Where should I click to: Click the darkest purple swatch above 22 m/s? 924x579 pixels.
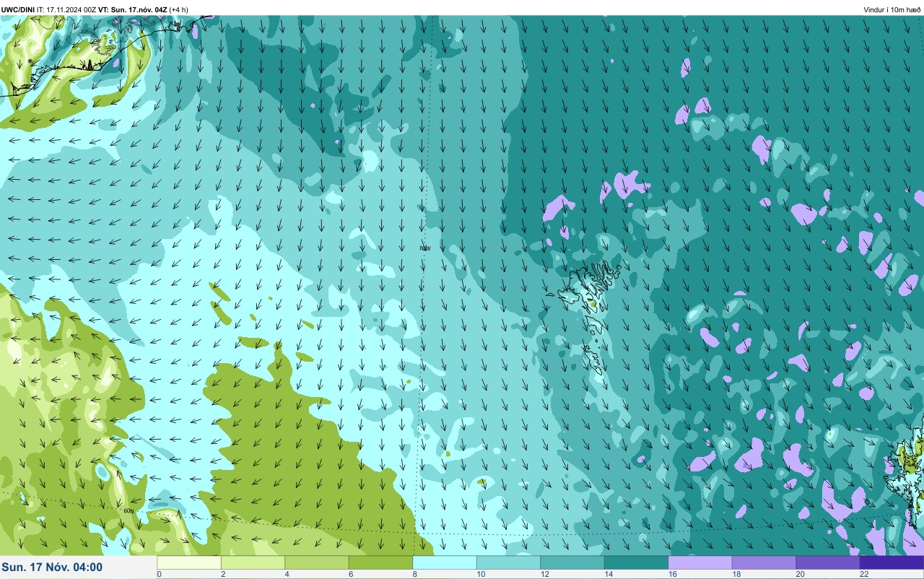point(892,562)
